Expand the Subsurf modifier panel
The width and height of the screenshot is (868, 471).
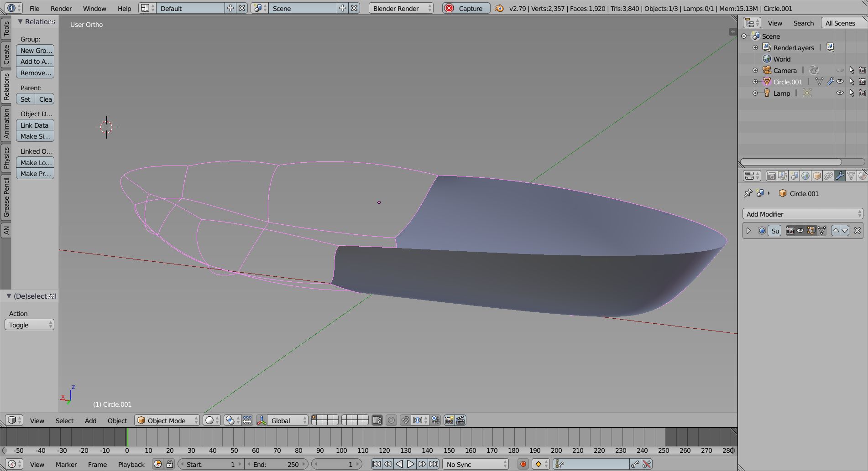coord(748,231)
